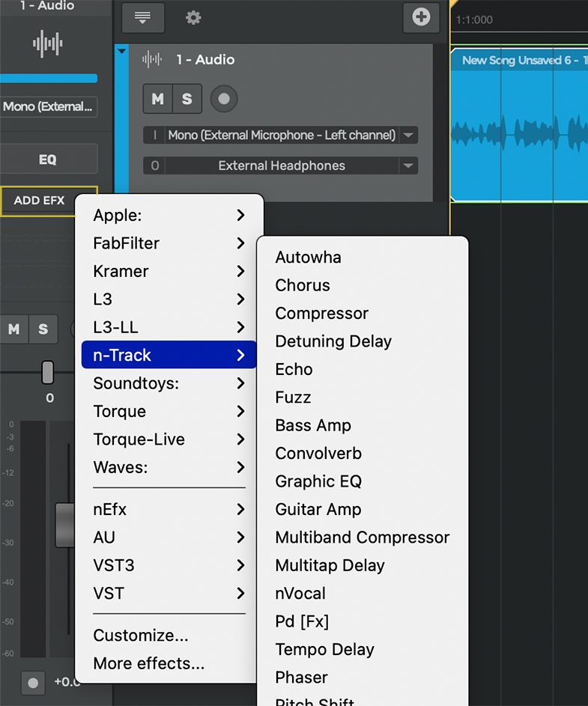Expand the L3 submenu
The height and width of the screenshot is (706, 588).
(x=169, y=299)
